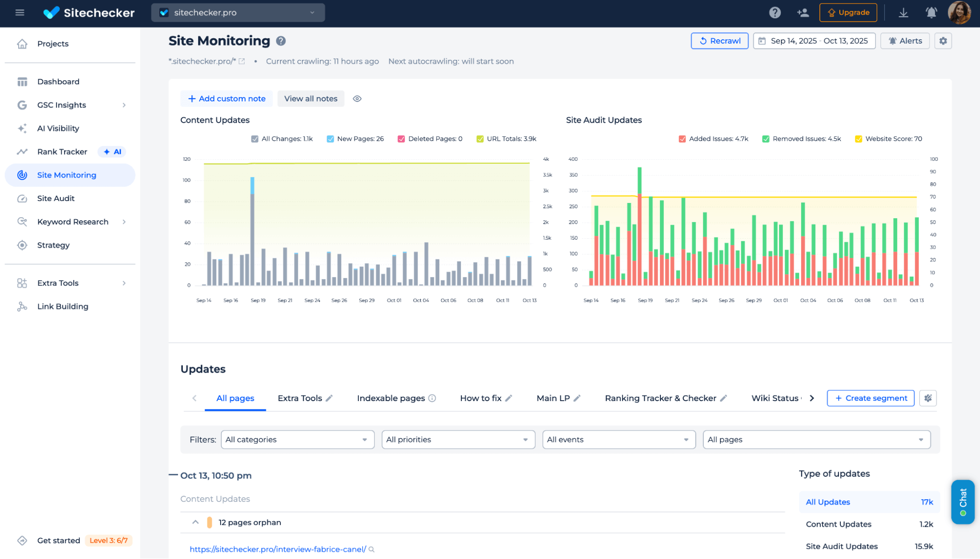Open the interview-fabrice-canel URL link
Image resolution: width=980 pixels, height=559 pixels.
277,549
